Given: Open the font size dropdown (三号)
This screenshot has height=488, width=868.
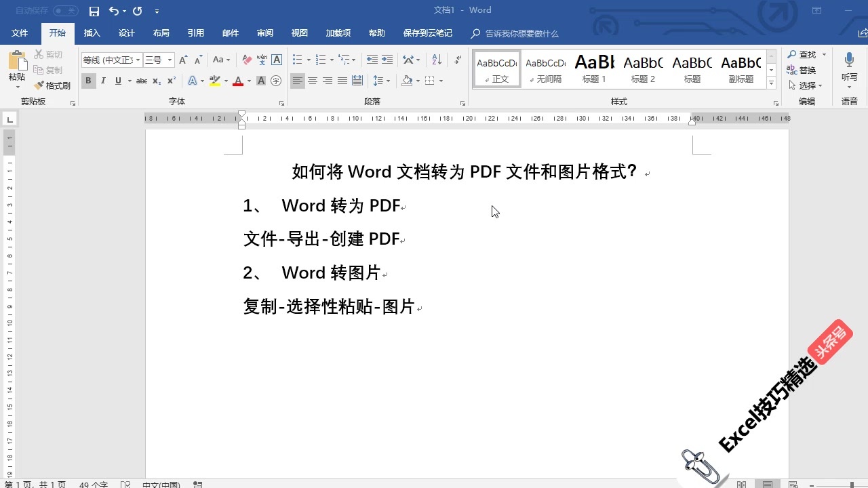Looking at the screenshot, I should pyautogui.click(x=170, y=60).
